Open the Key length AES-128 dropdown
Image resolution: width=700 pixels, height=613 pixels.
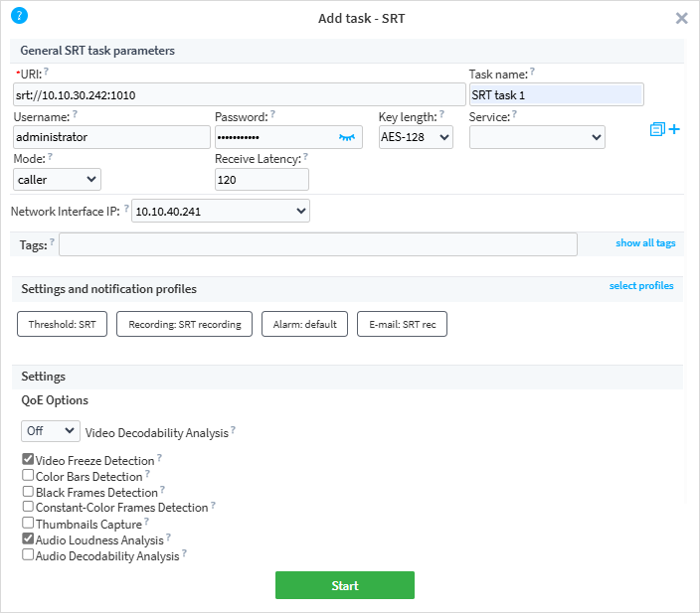point(416,137)
